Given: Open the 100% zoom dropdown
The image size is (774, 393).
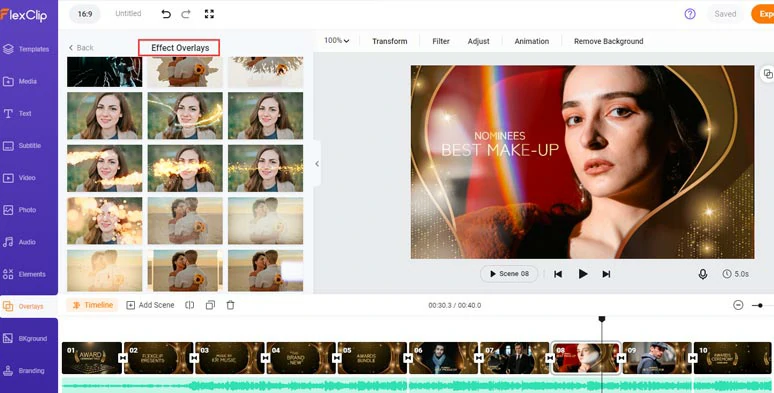Looking at the screenshot, I should coord(337,41).
